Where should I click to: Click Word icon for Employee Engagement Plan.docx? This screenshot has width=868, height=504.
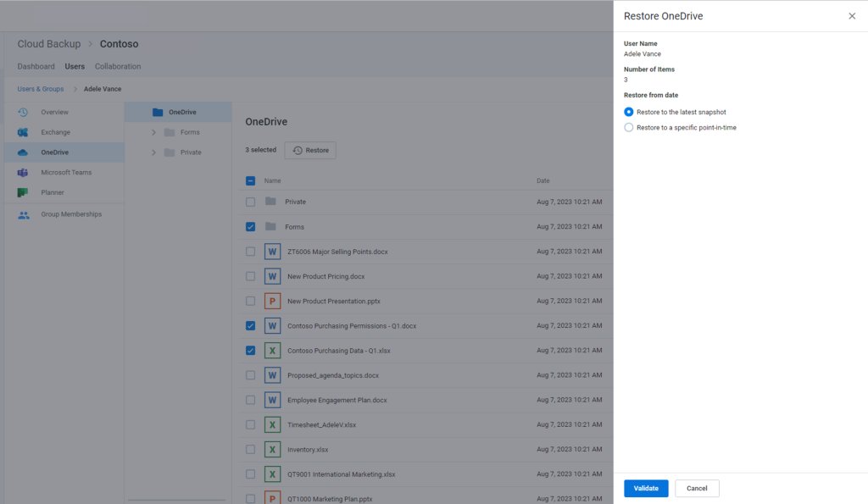click(272, 400)
